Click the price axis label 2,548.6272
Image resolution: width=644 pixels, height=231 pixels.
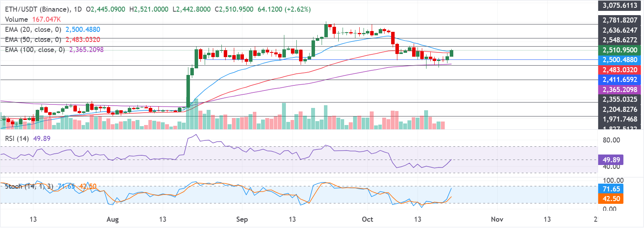620,40
